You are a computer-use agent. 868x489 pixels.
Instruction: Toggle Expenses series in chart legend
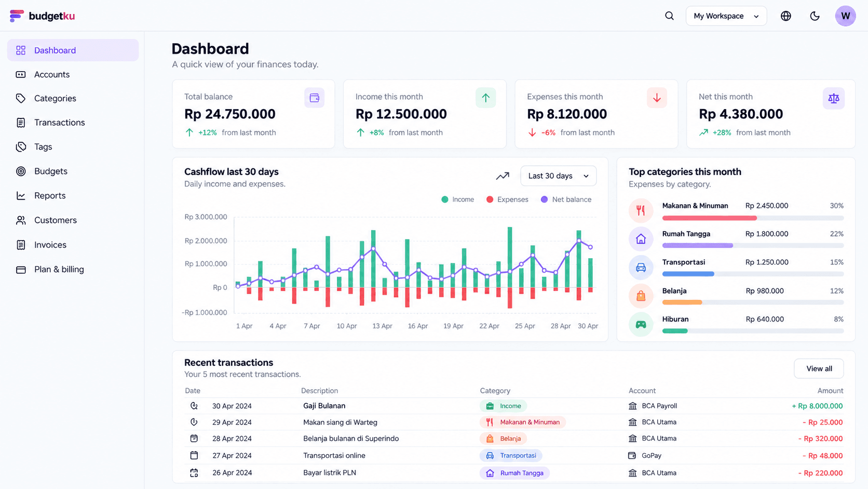point(507,200)
